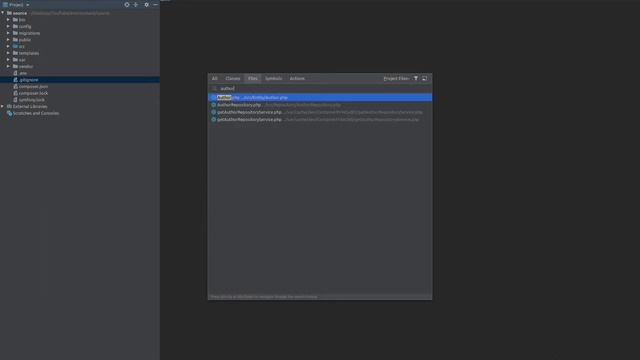Click the filter funnel icon in search popup
Viewport: 640px width, 360px height.
[416, 78]
